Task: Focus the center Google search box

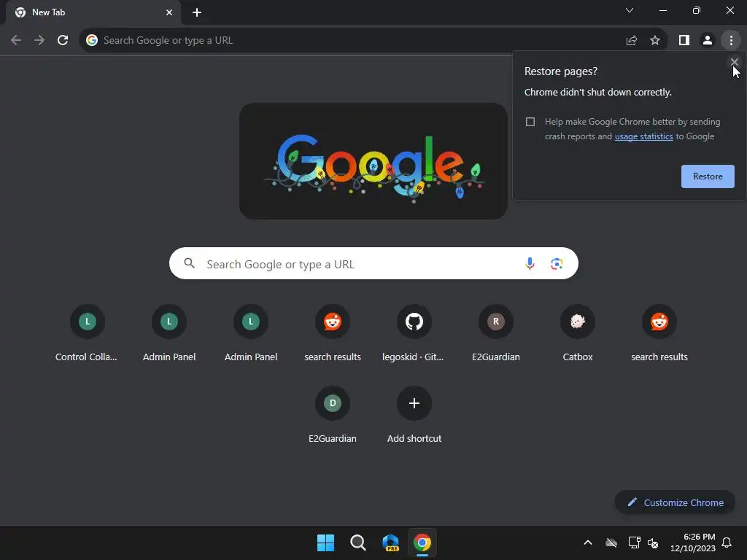Action: click(373, 263)
